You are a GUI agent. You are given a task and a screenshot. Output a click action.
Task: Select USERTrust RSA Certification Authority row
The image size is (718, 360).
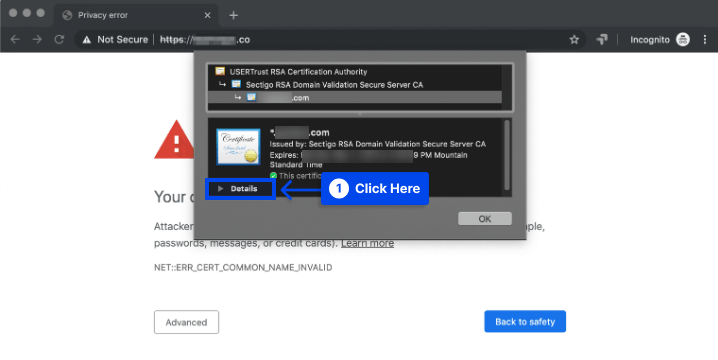pyautogui.click(x=355, y=71)
